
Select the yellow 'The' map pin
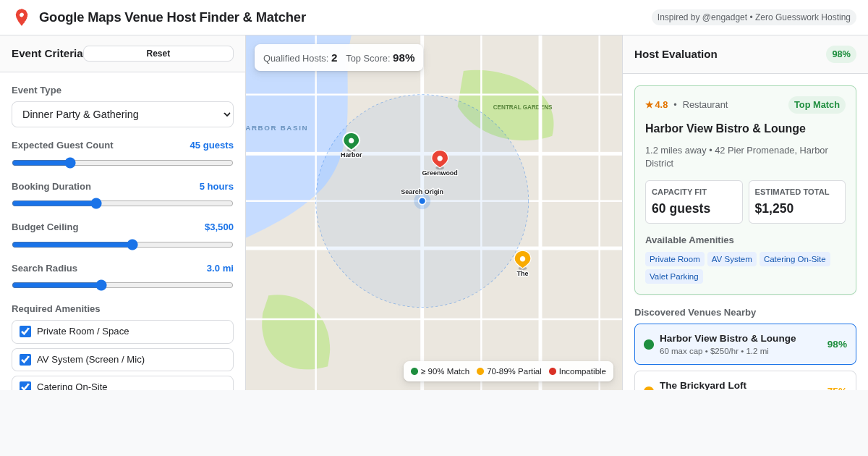tap(522, 260)
